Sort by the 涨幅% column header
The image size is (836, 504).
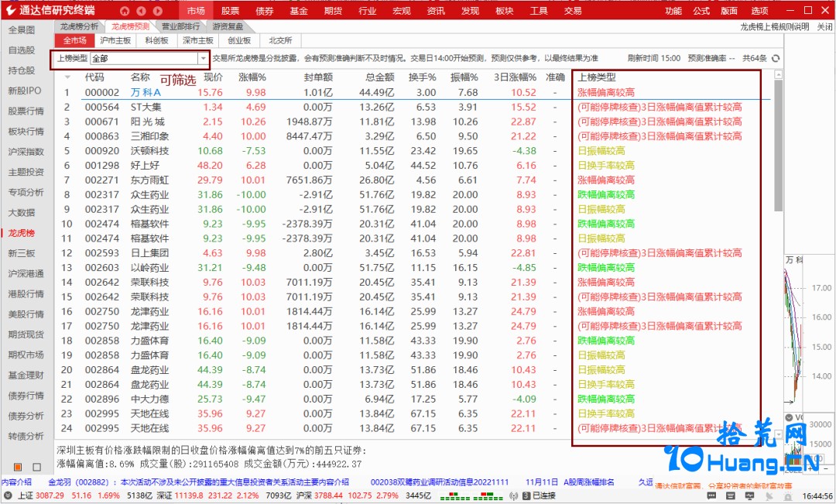[252, 77]
